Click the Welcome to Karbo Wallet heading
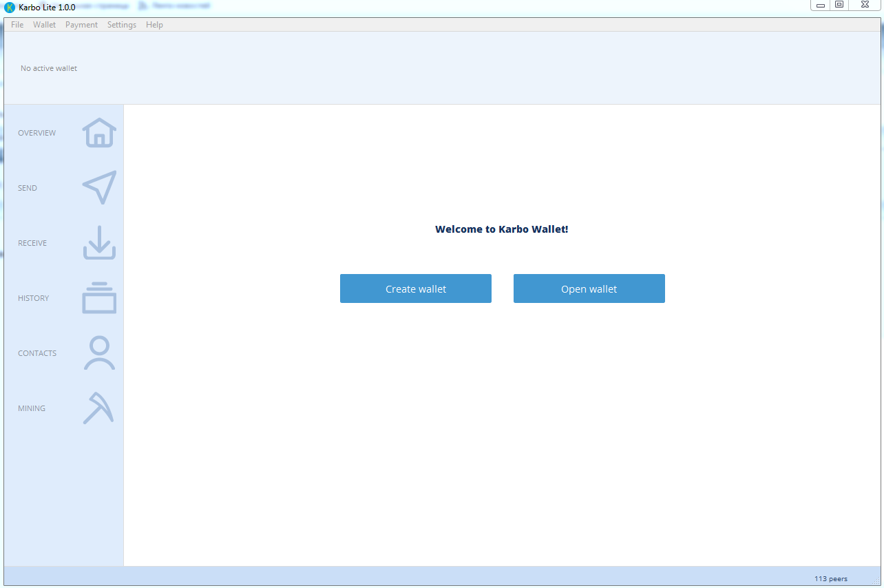Screen dimensions: 884x588 pyautogui.click(x=502, y=229)
